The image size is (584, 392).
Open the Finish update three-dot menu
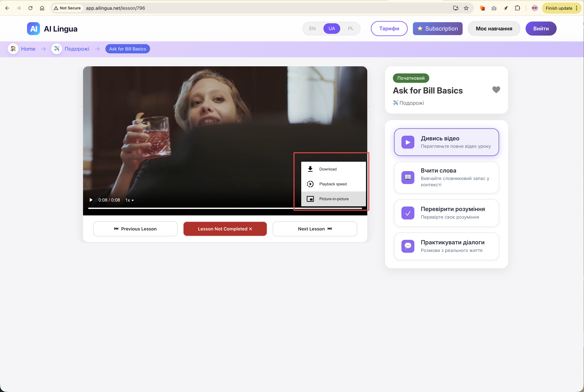point(577,8)
